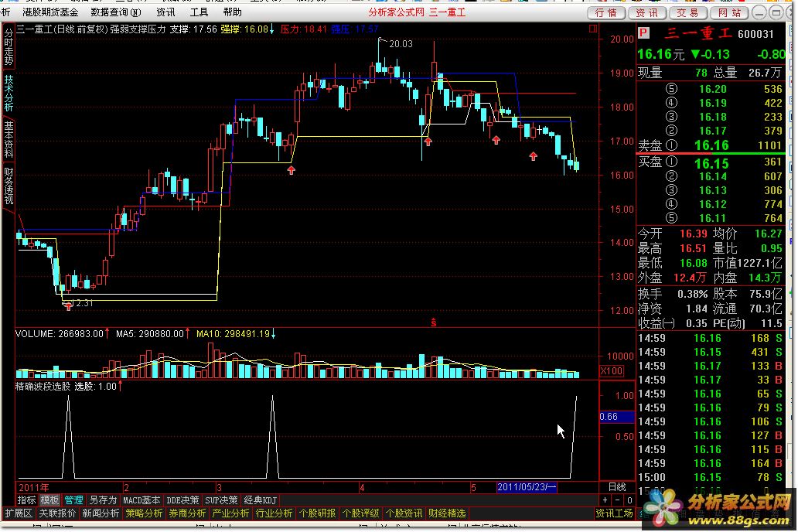Open the 新闻分析 tab
798x532 pixels.
(101, 513)
